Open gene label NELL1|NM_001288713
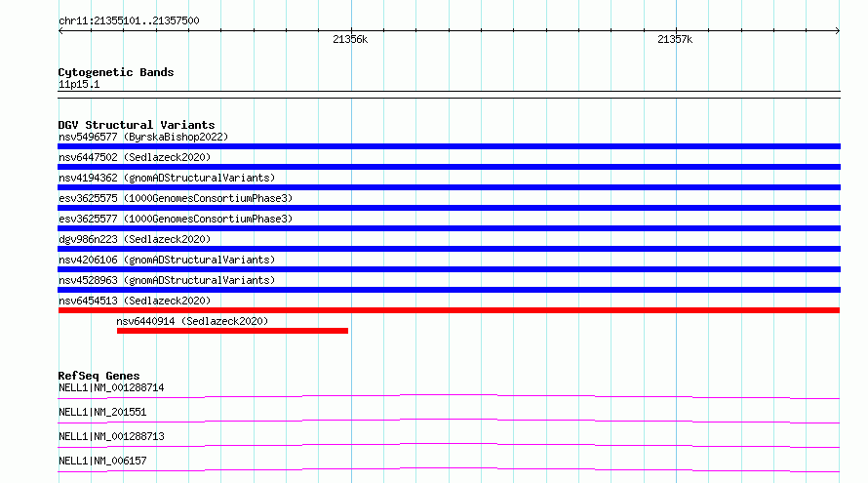 (x=111, y=436)
